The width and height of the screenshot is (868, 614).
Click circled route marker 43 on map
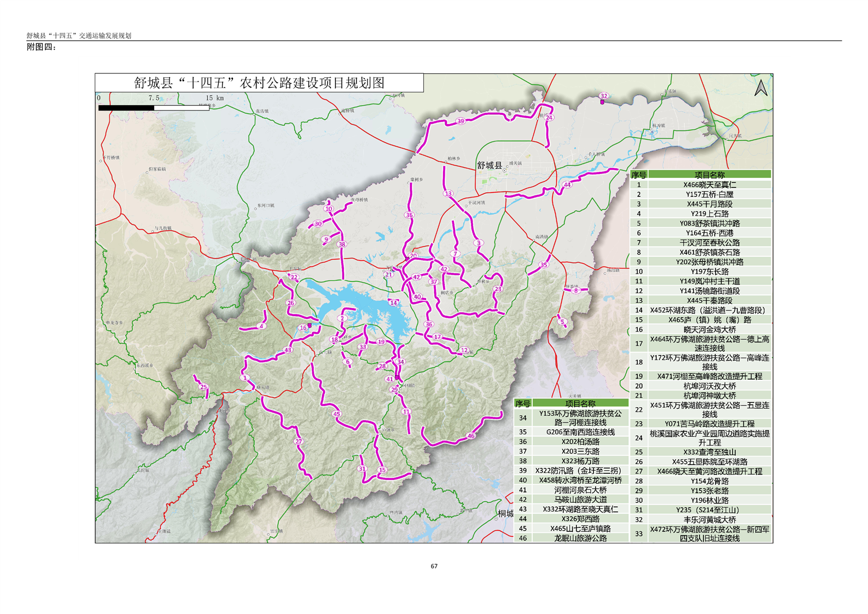click(x=288, y=350)
